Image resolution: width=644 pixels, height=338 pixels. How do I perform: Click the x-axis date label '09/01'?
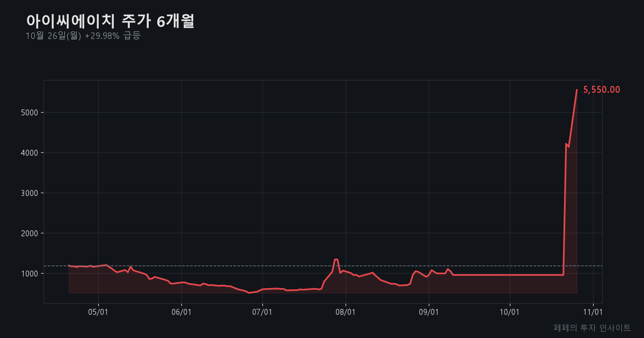(429, 311)
